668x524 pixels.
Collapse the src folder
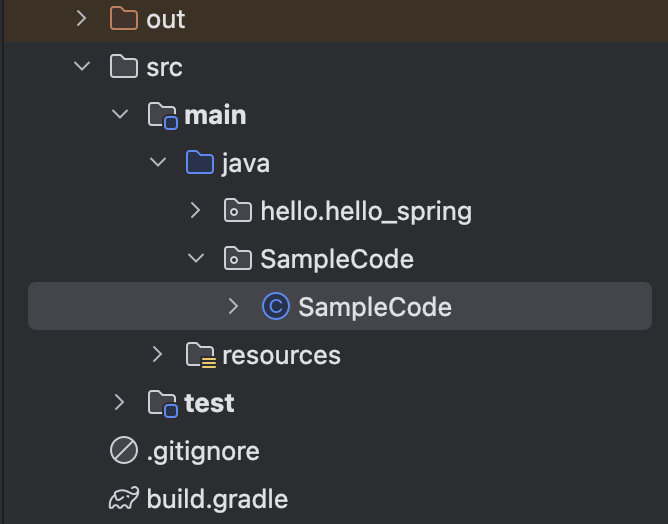(x=82, y=67)
